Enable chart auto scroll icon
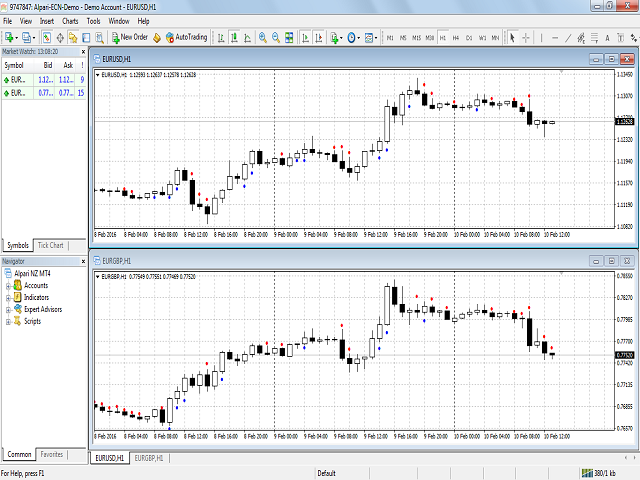The image size is (640, 480). [x=305, y=38]
